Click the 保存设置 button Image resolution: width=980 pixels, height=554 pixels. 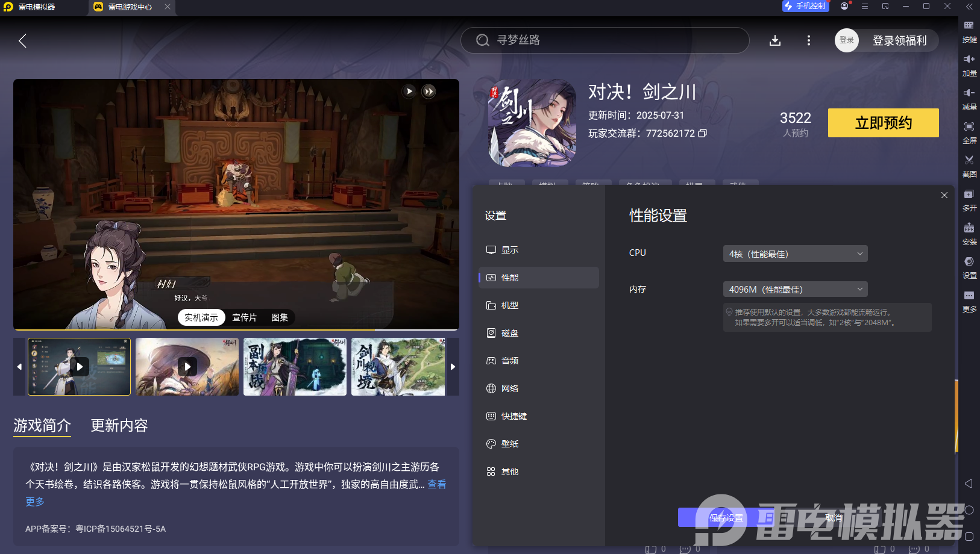(x=726, y=518)
